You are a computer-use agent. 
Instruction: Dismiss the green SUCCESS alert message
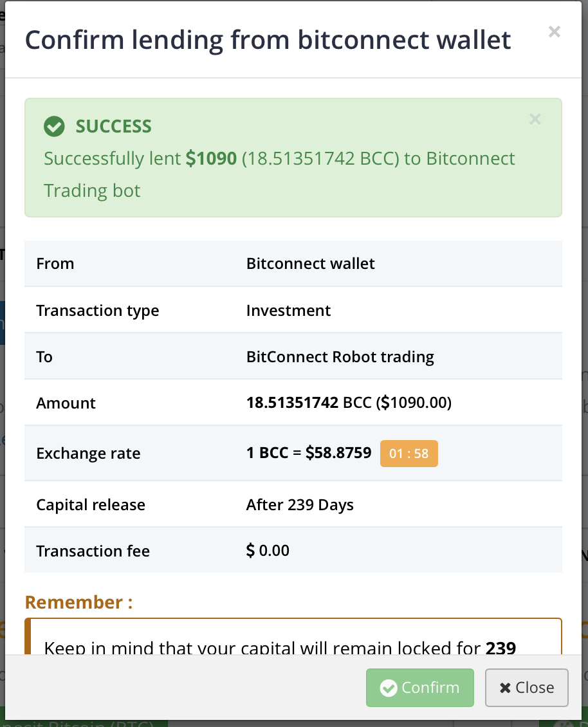tap(535, 119)
